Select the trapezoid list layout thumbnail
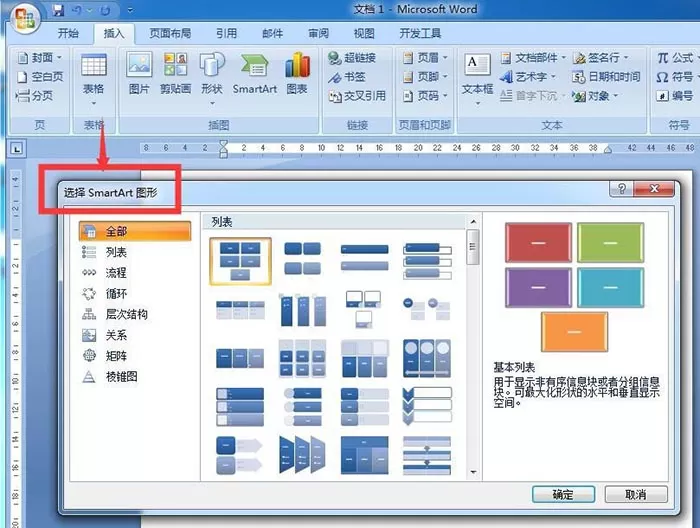 tap(302, 455)
